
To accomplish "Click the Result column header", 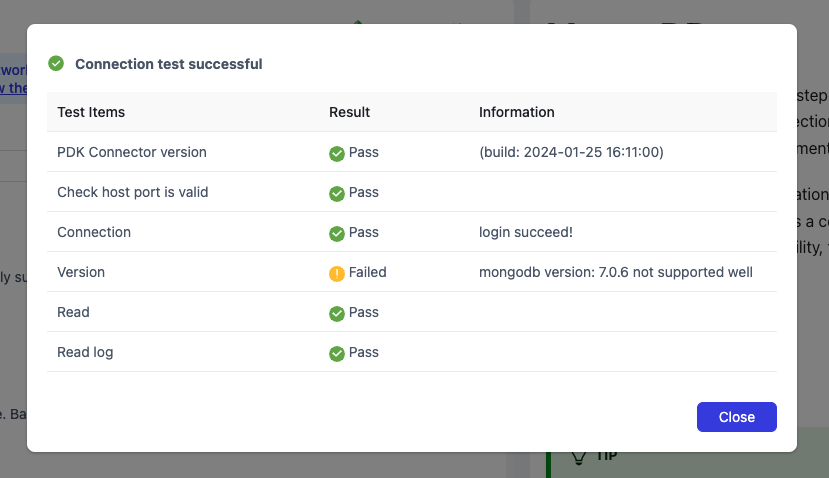I will (x=349, y=112).
